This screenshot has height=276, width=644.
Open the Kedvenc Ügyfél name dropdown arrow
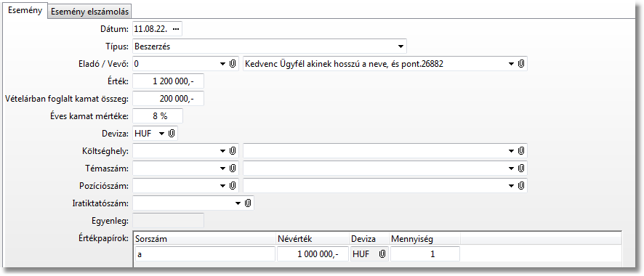click(x=511, y=64)
